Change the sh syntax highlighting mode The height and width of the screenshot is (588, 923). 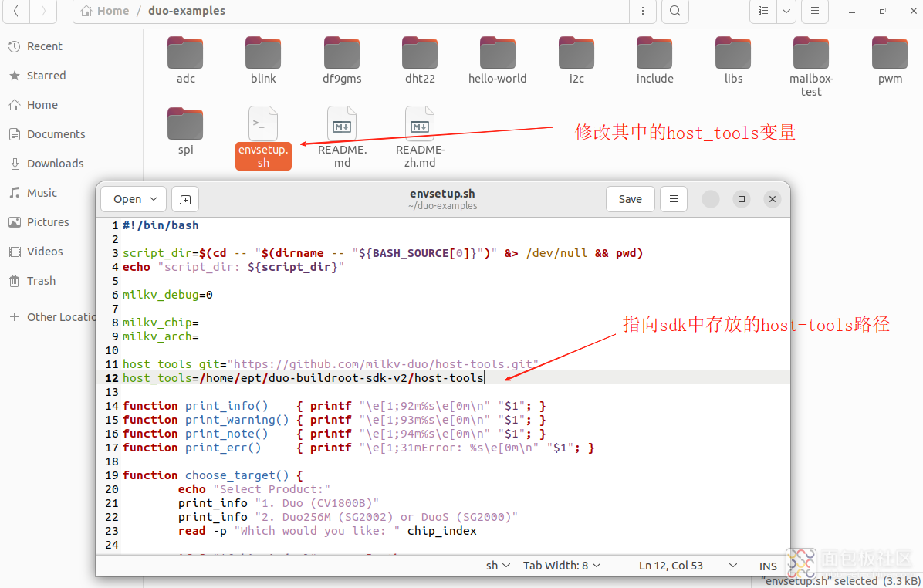tap(498, 566)
